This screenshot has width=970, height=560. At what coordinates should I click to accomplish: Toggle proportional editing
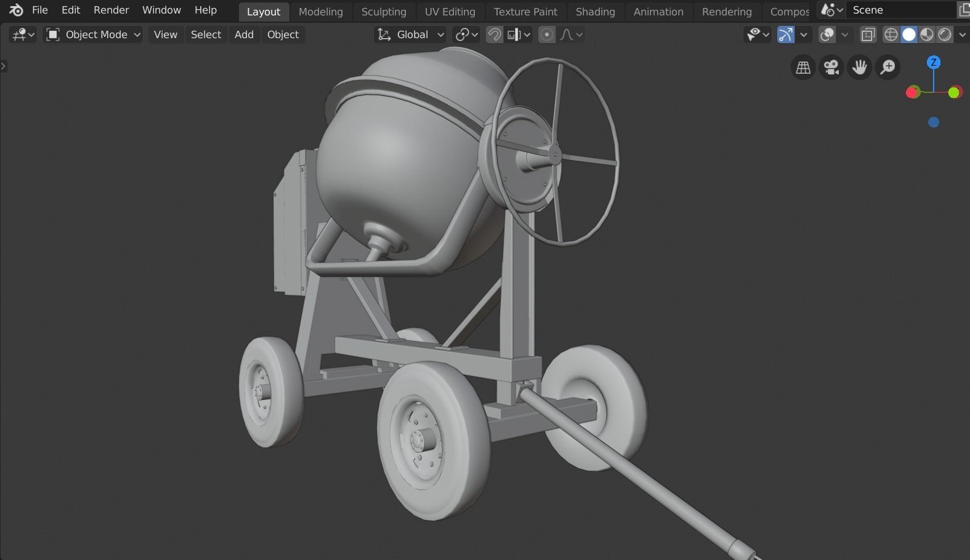point(547,34)
